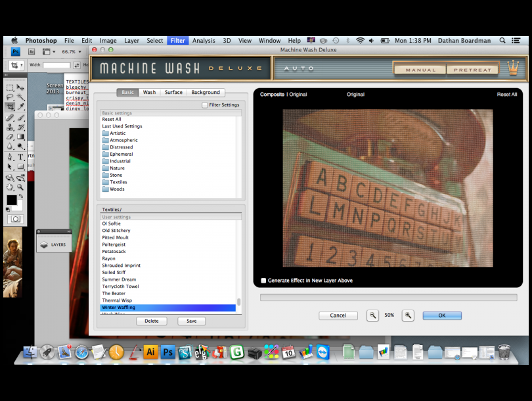Switch to the Surface tab
This screenshot has width=532, height=401.
point(173,92)
